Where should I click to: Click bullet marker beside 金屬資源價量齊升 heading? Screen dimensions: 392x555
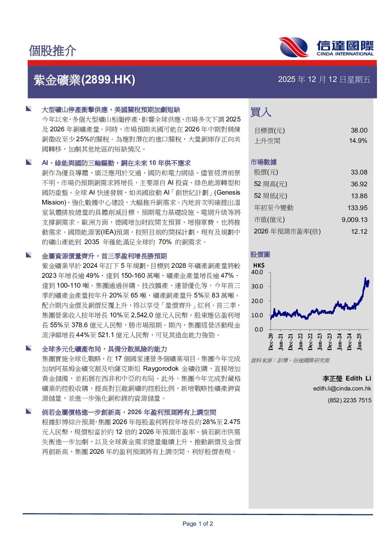pyautogui.click(x=29, y=255)
